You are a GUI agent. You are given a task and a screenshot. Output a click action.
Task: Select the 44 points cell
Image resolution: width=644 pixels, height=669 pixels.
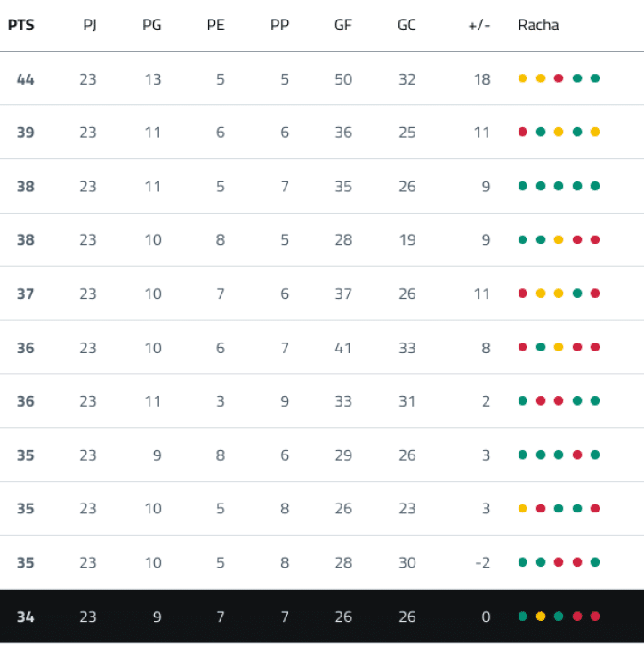(25, 79)
